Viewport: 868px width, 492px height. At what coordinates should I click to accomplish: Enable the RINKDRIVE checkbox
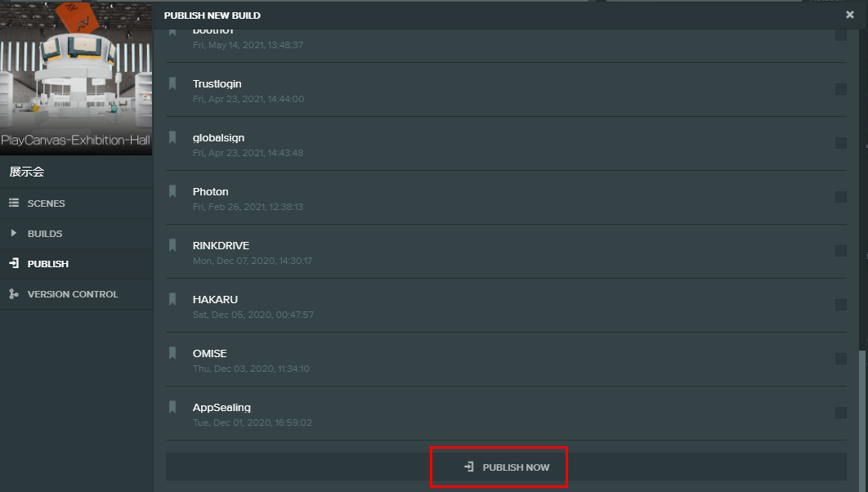coord(841,251)
